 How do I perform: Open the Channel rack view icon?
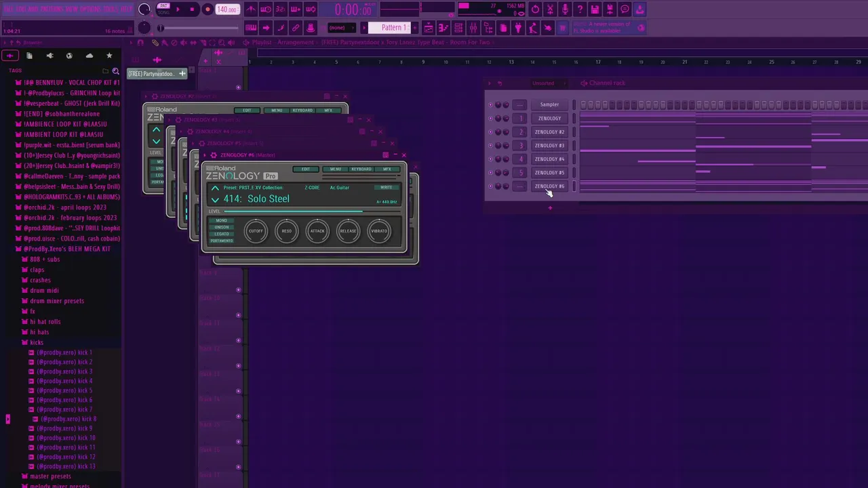458,28
